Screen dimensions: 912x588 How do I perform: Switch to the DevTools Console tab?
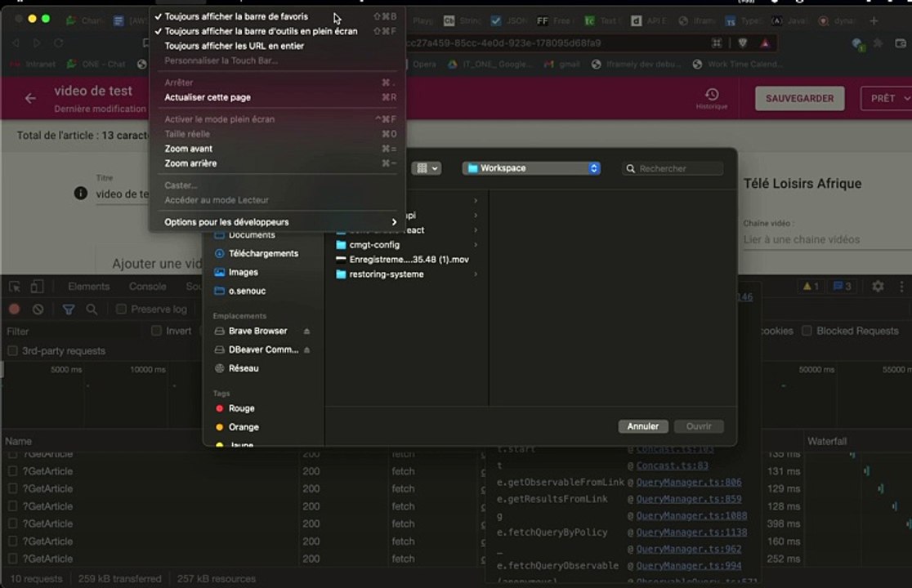[147, 287]
